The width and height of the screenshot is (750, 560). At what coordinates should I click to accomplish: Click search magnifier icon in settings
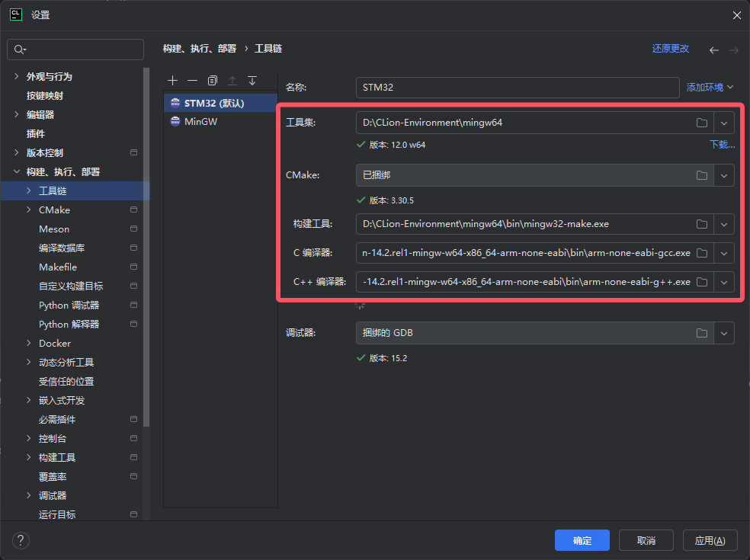[x=20, y=50]
